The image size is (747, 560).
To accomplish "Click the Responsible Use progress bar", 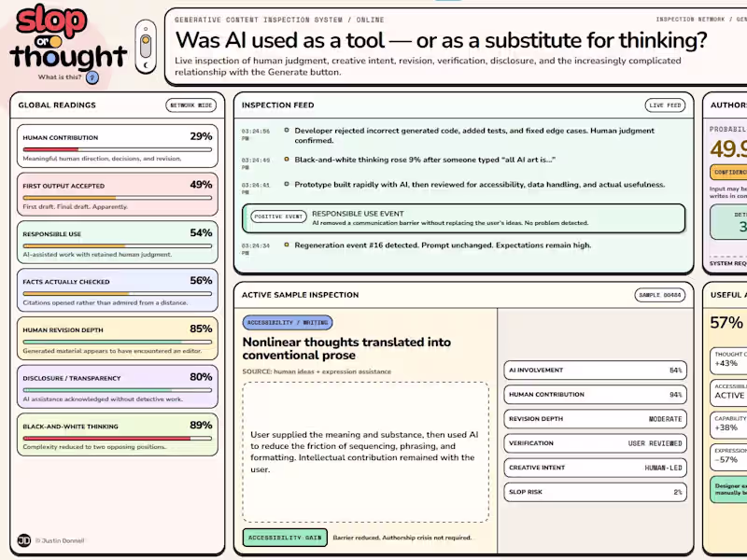I will [118, 245].
